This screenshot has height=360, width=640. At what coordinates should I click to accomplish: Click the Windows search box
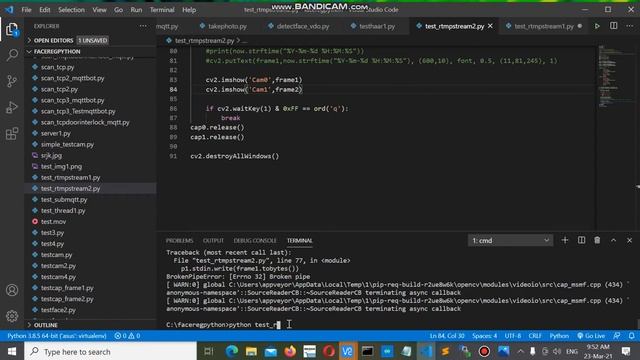[110, 351]
